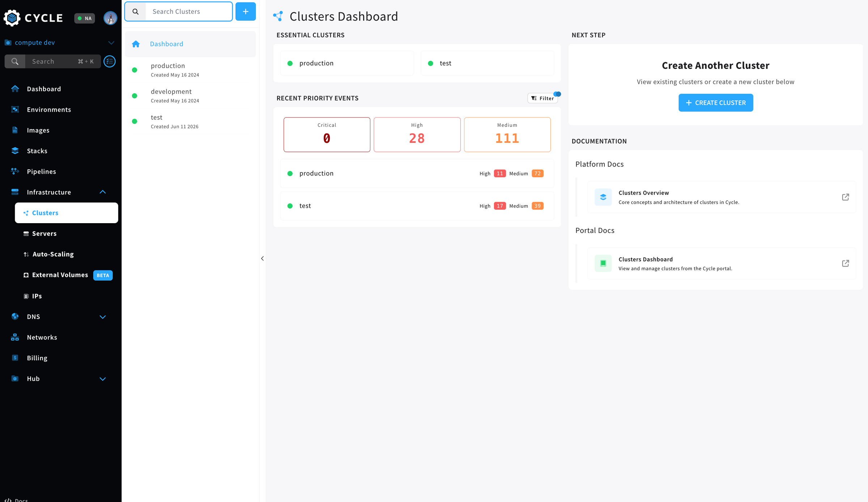Click the Infrastructure server icon
The height and width of the screenshot is (502, 868).
(15, 192)
